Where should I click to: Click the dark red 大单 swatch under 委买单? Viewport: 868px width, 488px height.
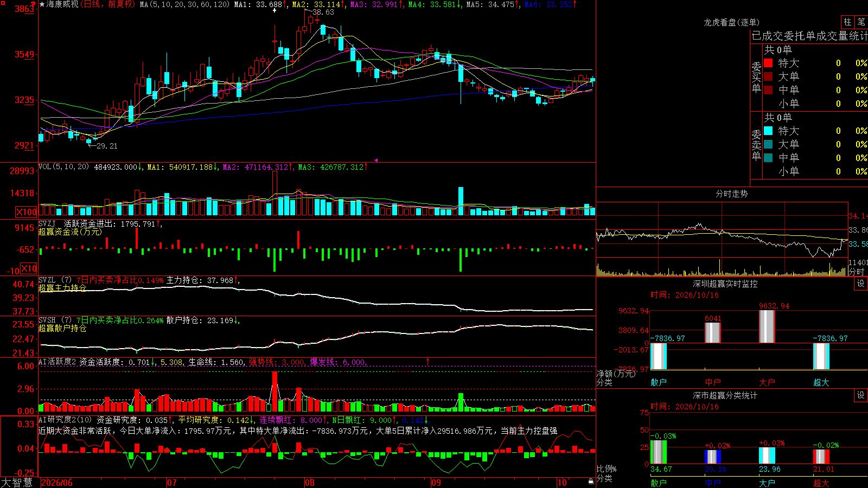pyautogui.click(x=768, y=76)
